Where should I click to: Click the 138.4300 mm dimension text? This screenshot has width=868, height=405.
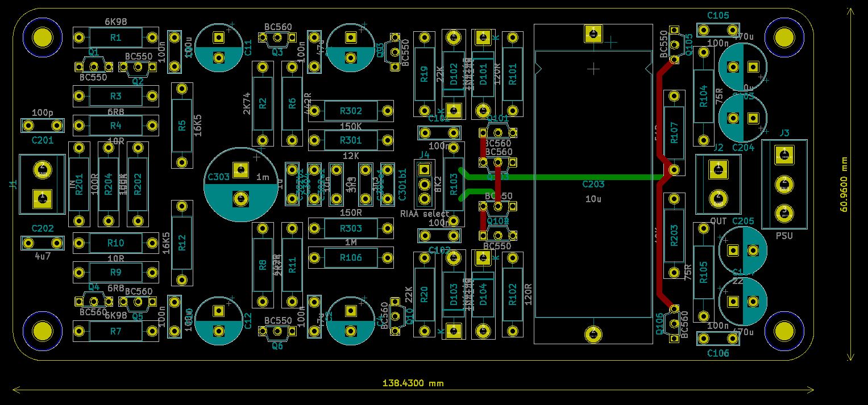(x=413, y=383)
